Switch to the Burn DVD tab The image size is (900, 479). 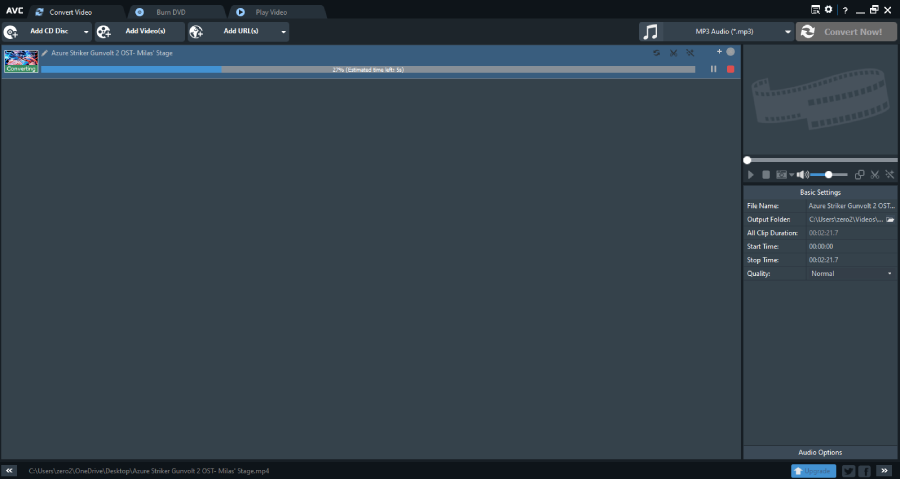point(178,12)
